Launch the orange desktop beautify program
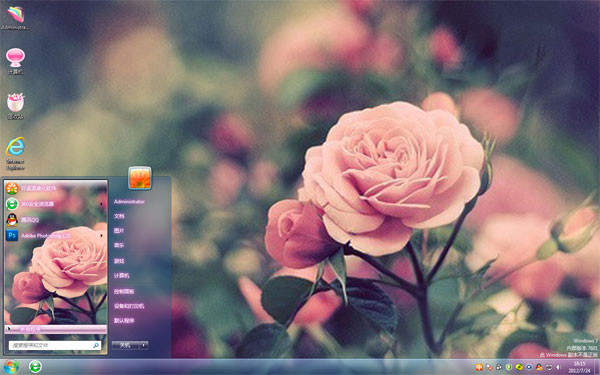Screen dimensions: 600x375 [55, 188]
